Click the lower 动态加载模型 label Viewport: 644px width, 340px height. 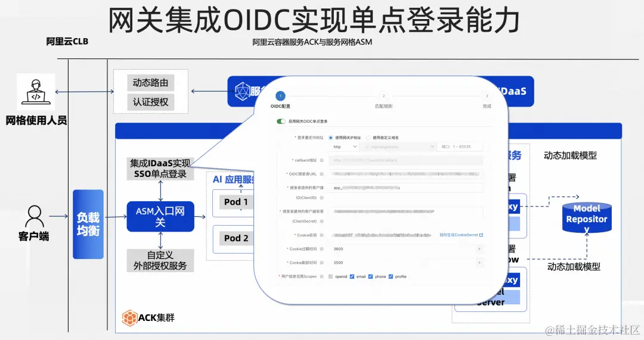coord(574,267)
